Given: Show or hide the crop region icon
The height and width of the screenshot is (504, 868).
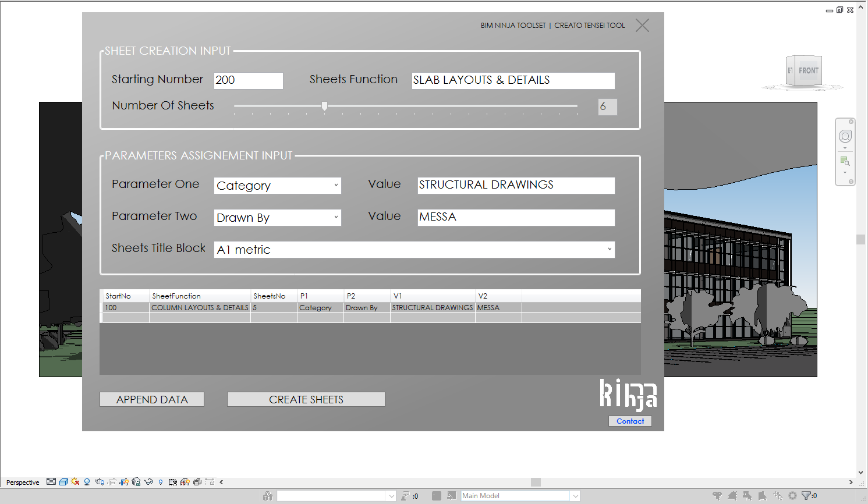Looking at the screenshot, I should click(x=124, y=482).
